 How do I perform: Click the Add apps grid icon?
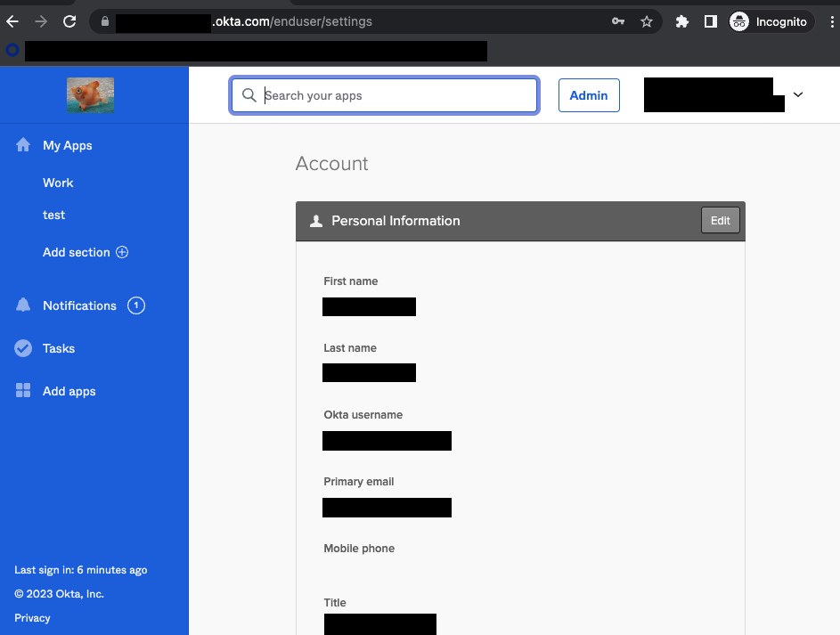pyautogui.click(x=23, y=391)
